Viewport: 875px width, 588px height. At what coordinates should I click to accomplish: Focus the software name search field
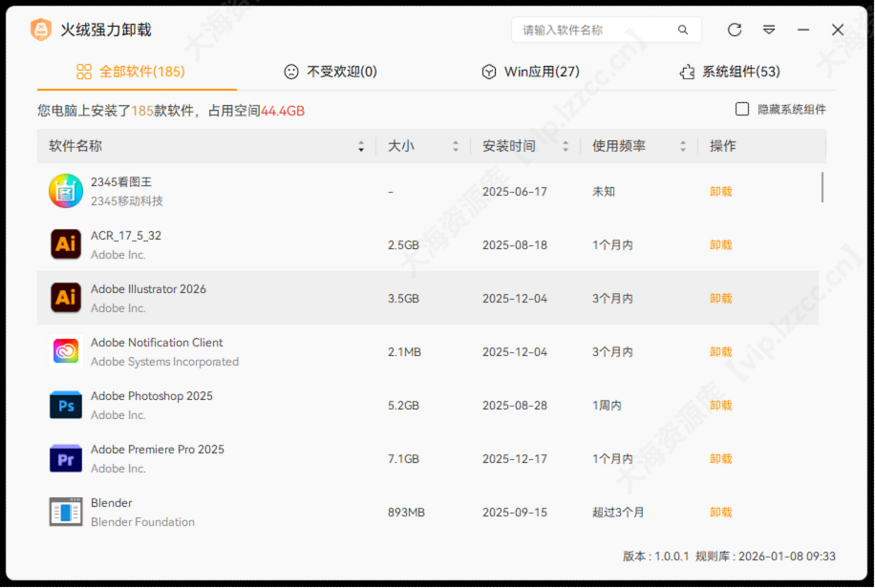[x=606, y=30]
